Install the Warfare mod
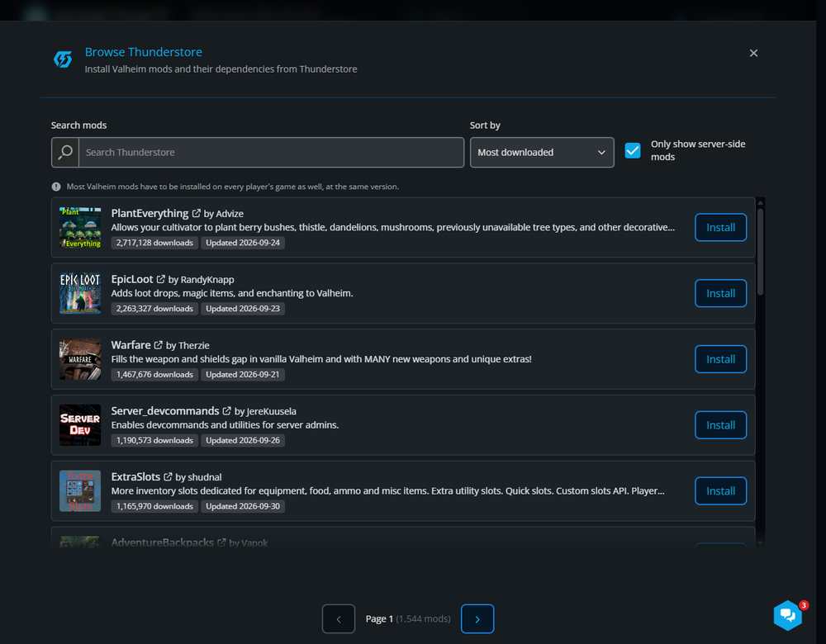The width and height of the screenshot is (826, 644). pos(720,359)
